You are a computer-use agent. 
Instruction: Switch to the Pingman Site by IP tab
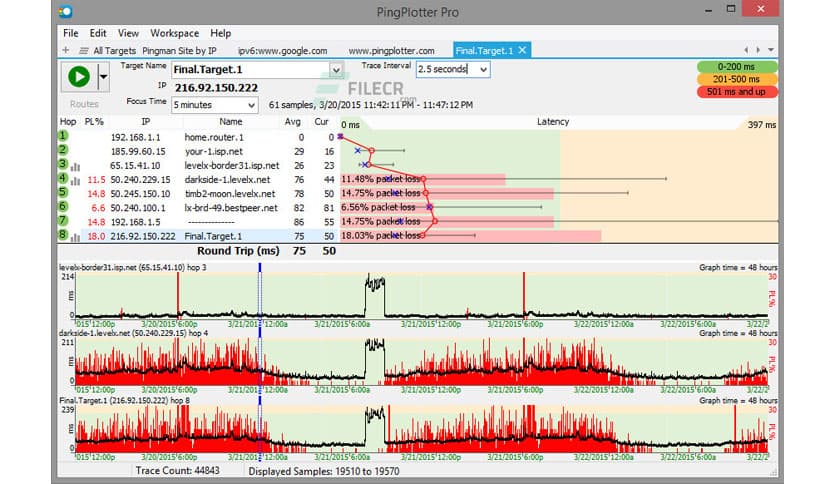coord(179,51)
